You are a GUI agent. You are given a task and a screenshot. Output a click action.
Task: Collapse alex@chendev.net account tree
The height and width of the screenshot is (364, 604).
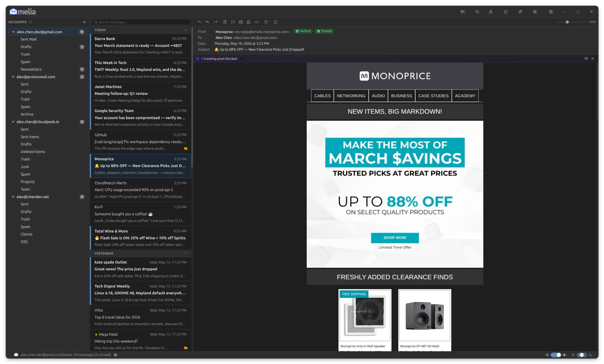13,197
